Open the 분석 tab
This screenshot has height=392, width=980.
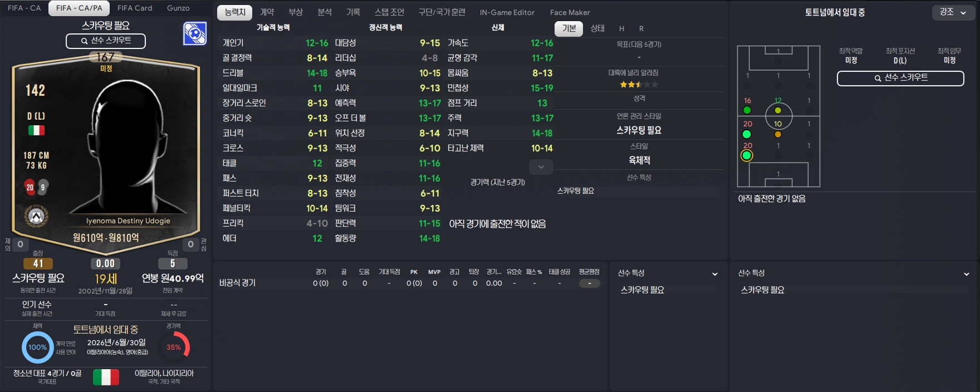click(325, 12)
